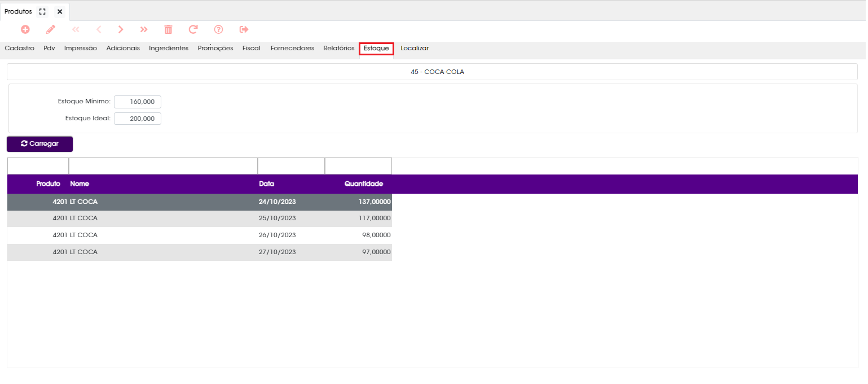Viewport: 868px width, 384px height.
Task: Click the Estoque Mínimo label
Action: click(85, 102)
